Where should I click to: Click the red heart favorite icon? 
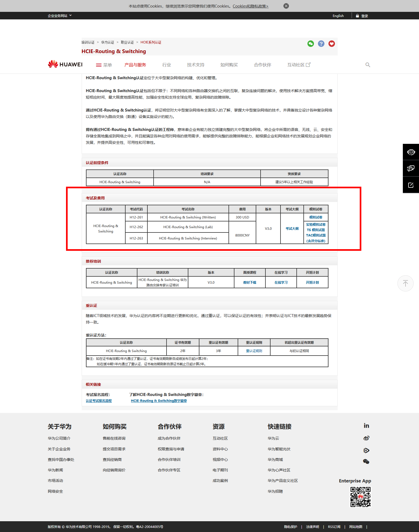click(332, 44)
